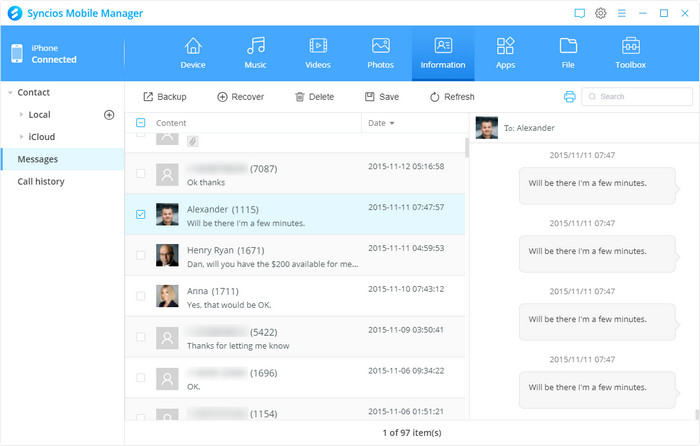Click the attachment paperclip icon
This screenshot has width=700, height=446.
(x=192, y=141)
